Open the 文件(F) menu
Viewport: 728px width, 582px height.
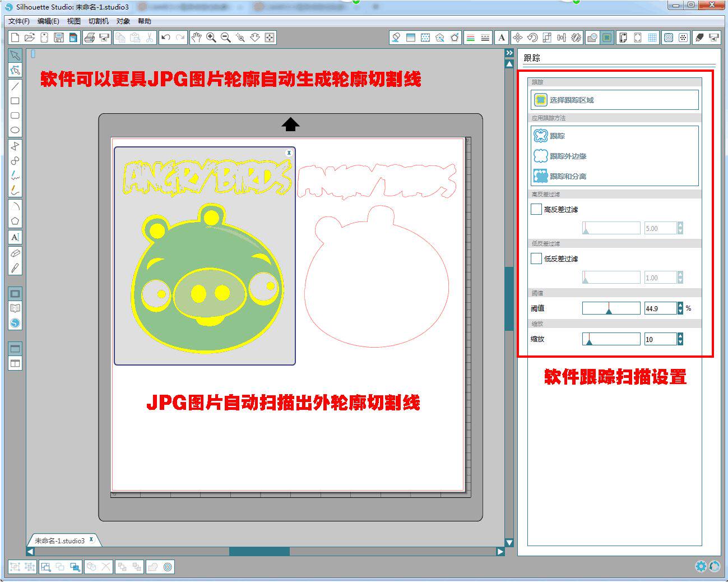click(x=19, y=21)
